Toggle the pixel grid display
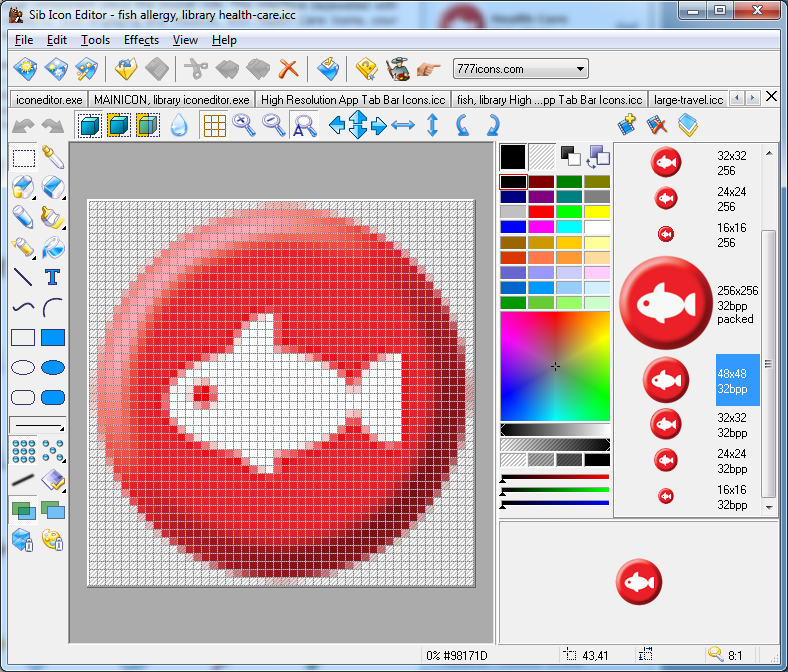 pyautogui.click(x=215, y=125)
